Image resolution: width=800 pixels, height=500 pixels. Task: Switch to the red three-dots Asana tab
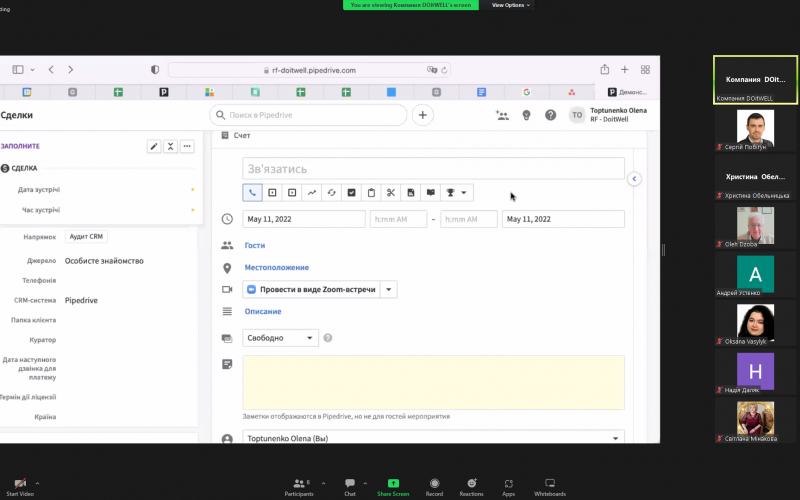pyautogui.click(x=571, y=92)
